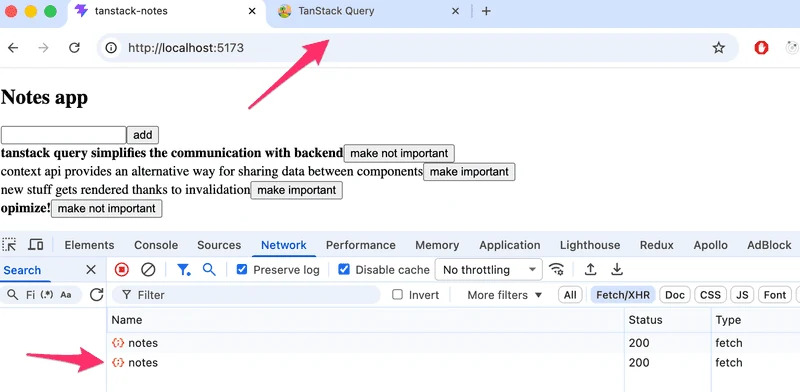Make new stuff invalidation note important

tap(296, 190)
